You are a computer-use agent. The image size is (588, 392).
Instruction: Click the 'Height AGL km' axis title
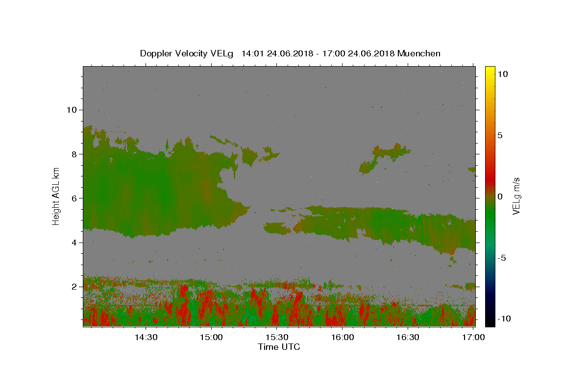(56, 196)
